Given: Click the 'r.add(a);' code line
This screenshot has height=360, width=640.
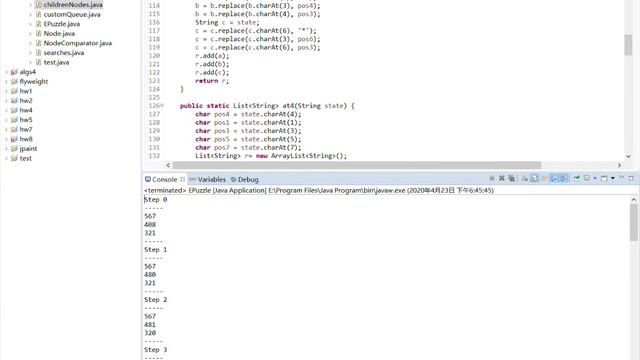Looking at the screenshot, I should click(x=212, y=56).
